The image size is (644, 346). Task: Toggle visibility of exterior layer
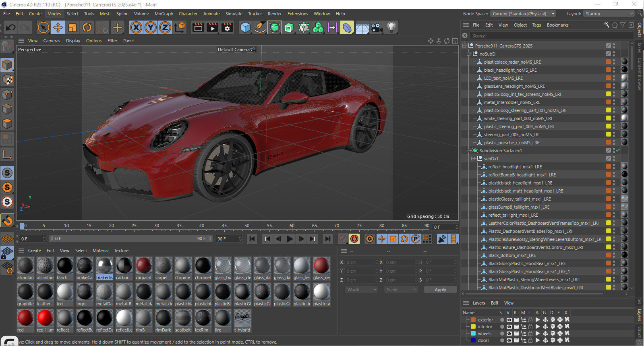pos(509,320)
